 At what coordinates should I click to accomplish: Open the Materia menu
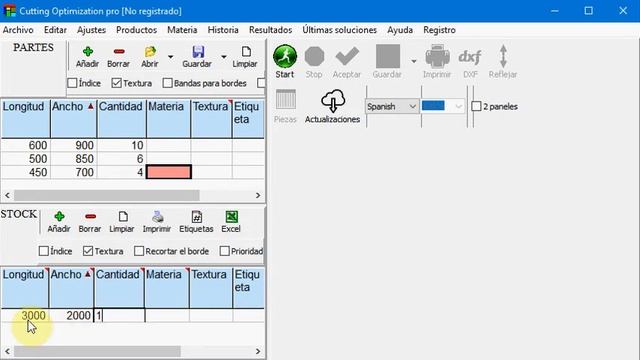click(182, 30)
